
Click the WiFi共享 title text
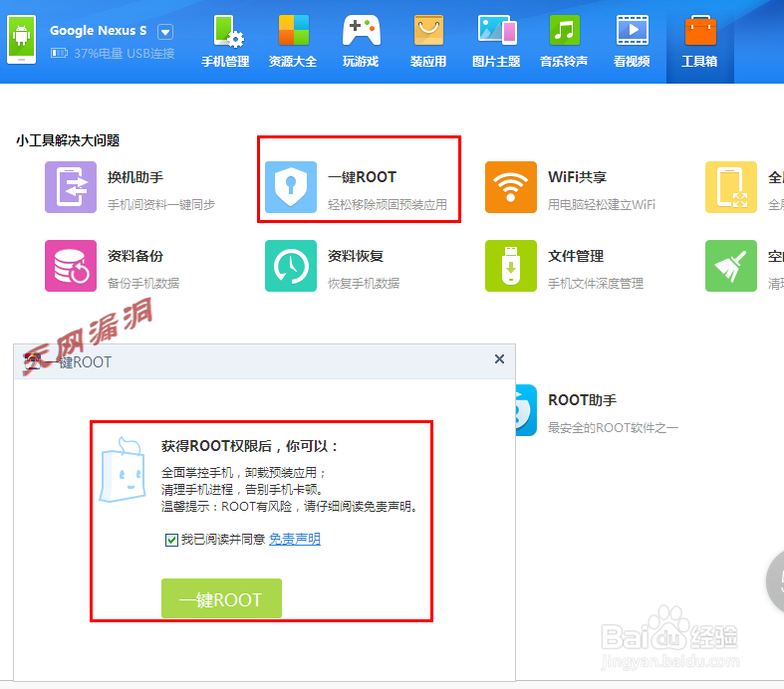(x=577, y=177)
